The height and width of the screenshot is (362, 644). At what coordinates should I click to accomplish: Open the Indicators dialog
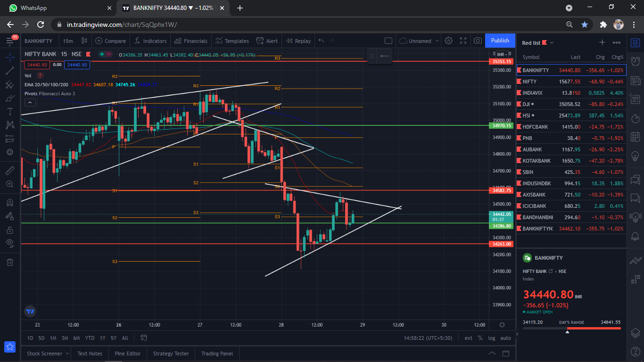coord(150,41)
